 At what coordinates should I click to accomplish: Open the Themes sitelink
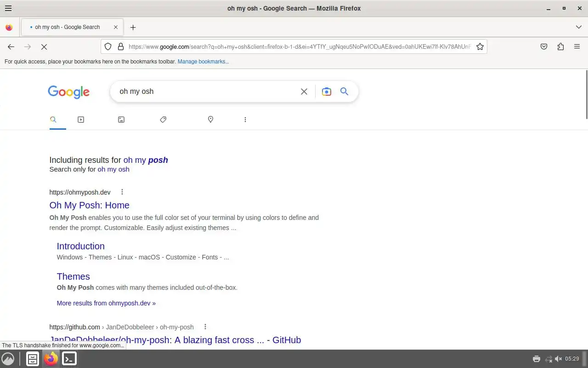73,276
